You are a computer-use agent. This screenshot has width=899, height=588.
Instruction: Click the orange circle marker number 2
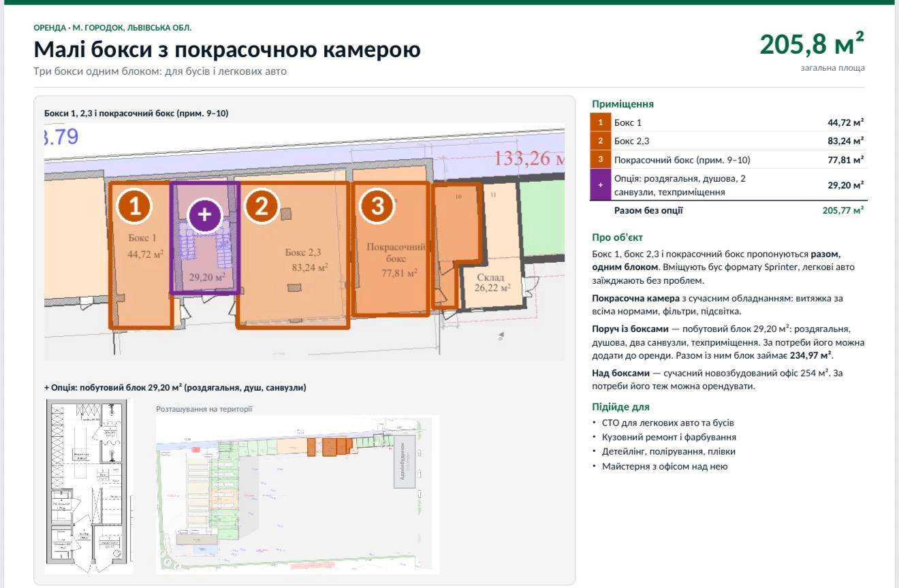click(262, 207)
